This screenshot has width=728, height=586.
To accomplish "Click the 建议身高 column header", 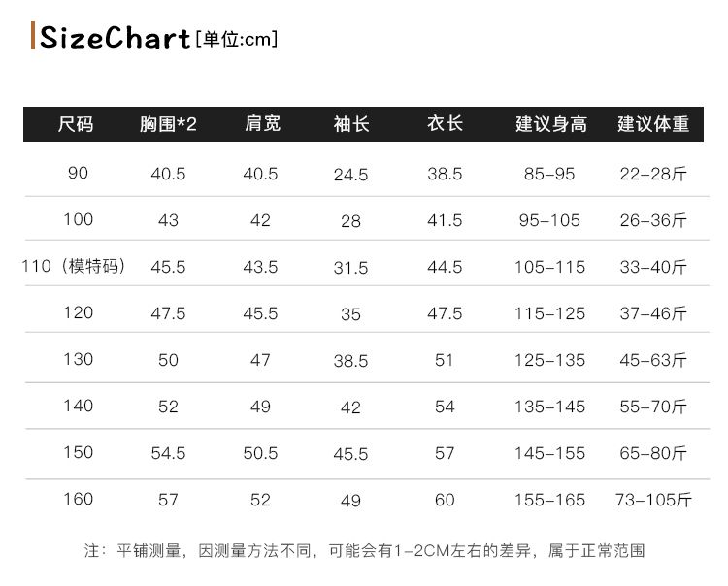I will click(x=551, y=124).
